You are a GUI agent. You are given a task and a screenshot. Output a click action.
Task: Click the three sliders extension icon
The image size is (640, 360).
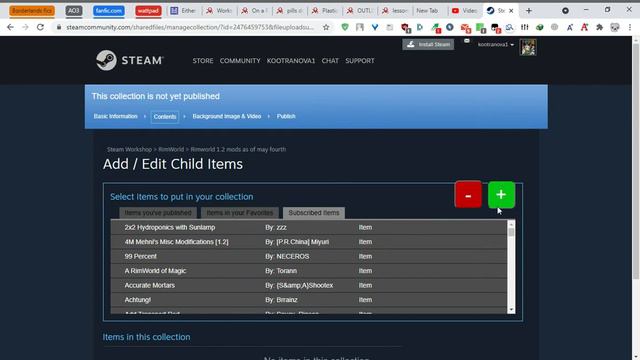pos(524,27)
